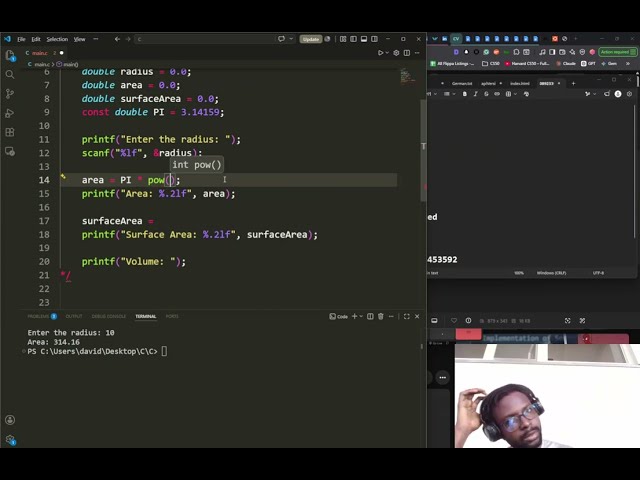640x480 pixels.
Task: Click the Update button in title bar
Action: [x=311, y=39]
